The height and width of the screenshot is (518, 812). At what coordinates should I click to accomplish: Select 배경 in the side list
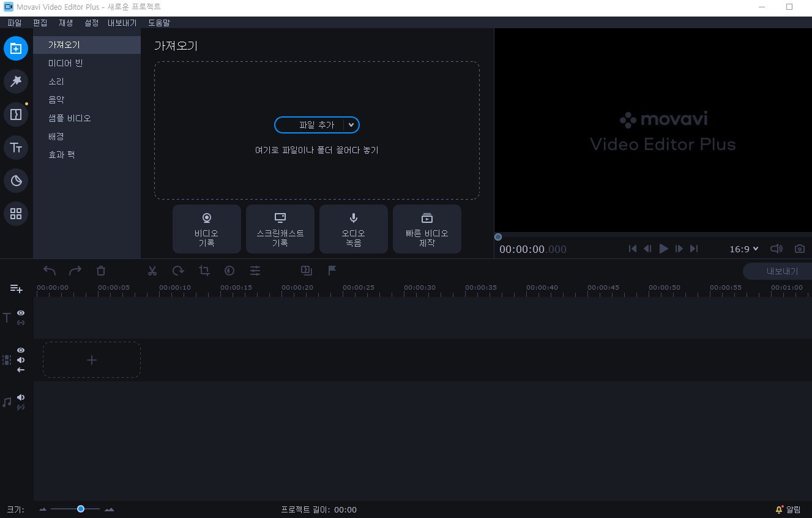[87, 137]
